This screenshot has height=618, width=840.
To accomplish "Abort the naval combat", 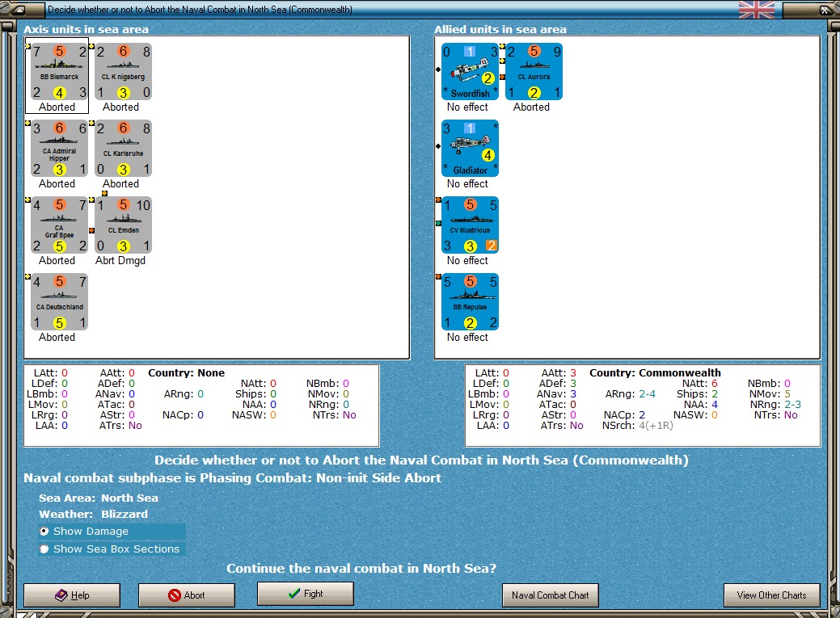I will pyautogui.click(x=187, y=595).
